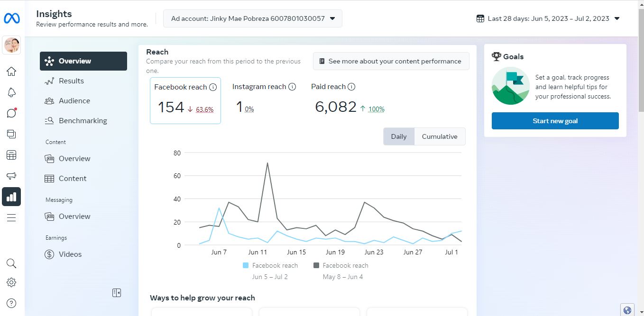The height and width of the screenshot is (316, 644).
Task: Click the 63.6% decrease link
Action: click(x=205, y=109)
